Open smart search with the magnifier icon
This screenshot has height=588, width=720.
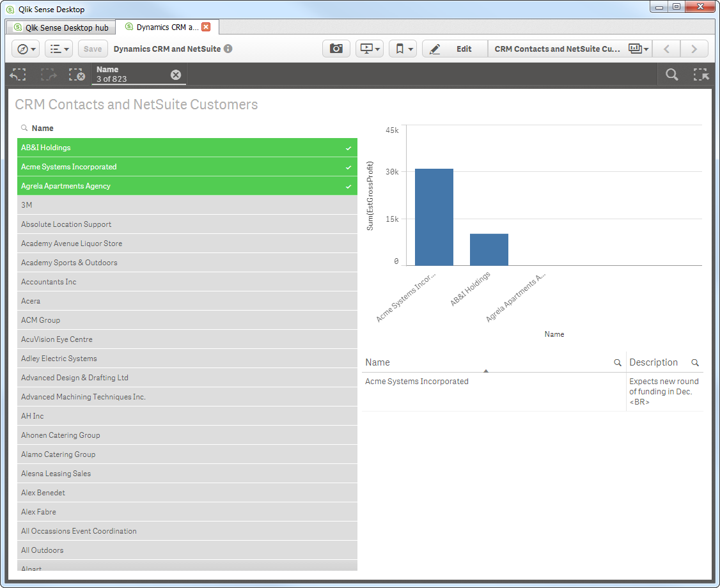pyautogui.click(x=671, y=74)
